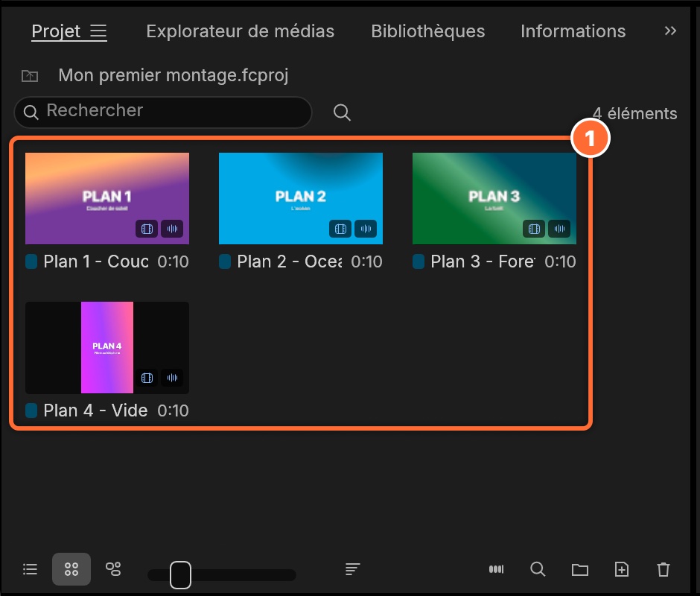Screen dimensions: 700x596
Task: Switch to icon grid view
Action: pyautogui.click(x=71, y=569)
